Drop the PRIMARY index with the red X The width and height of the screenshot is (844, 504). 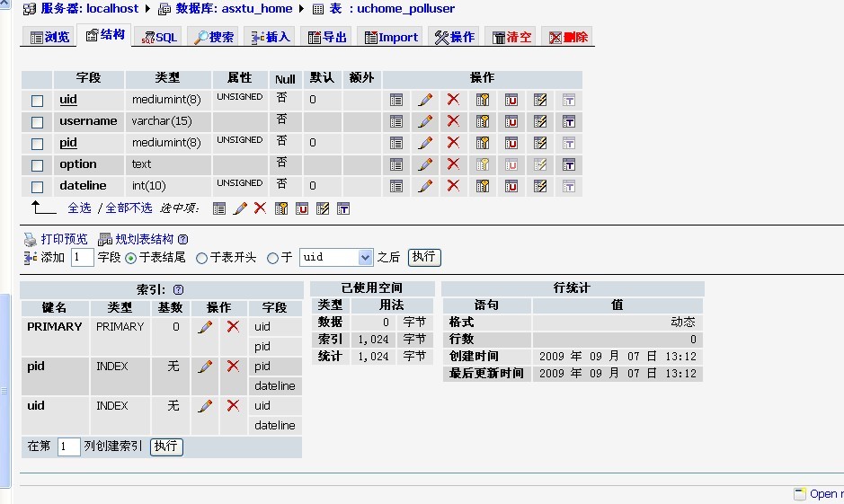click(233, 326)
